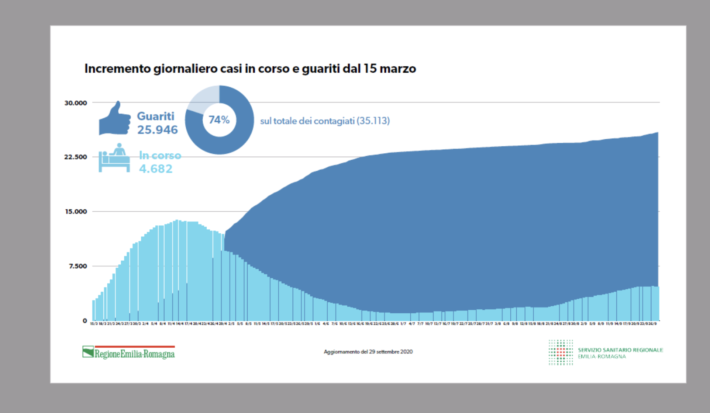
Task: Click the 'Aggiornamento del 29 settembre 2020' caption
Action: coord(367,353)
